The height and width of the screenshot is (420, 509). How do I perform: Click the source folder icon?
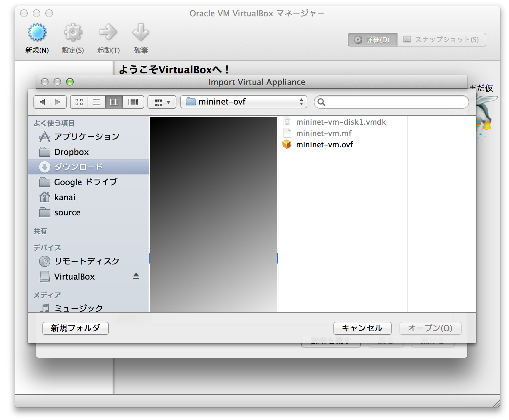point(45,213)
